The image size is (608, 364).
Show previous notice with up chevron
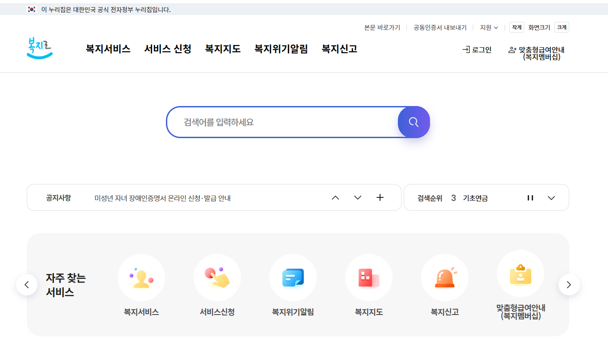point(335,198)
